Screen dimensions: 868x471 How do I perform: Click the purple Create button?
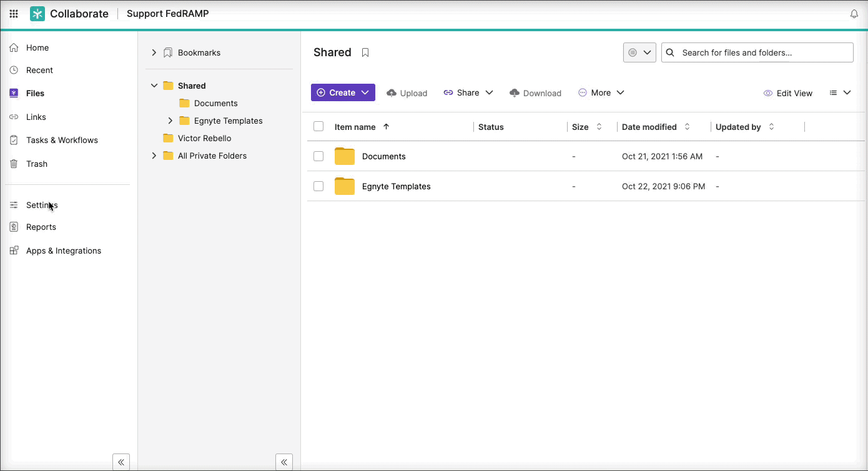pyautogui.click(x=343, y=92)
